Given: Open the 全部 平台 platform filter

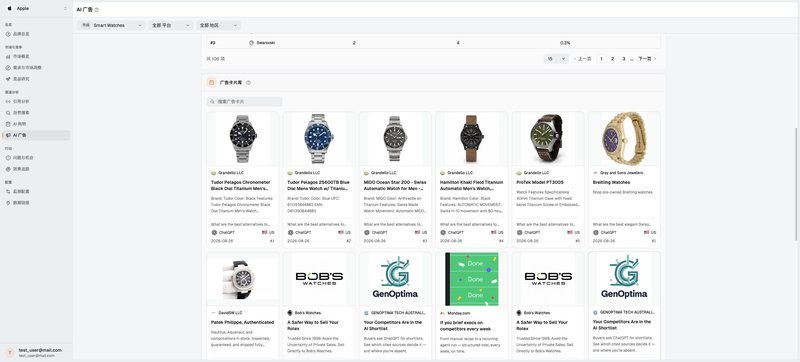Looking at the screenshot, I should click(x=171, y=25).
